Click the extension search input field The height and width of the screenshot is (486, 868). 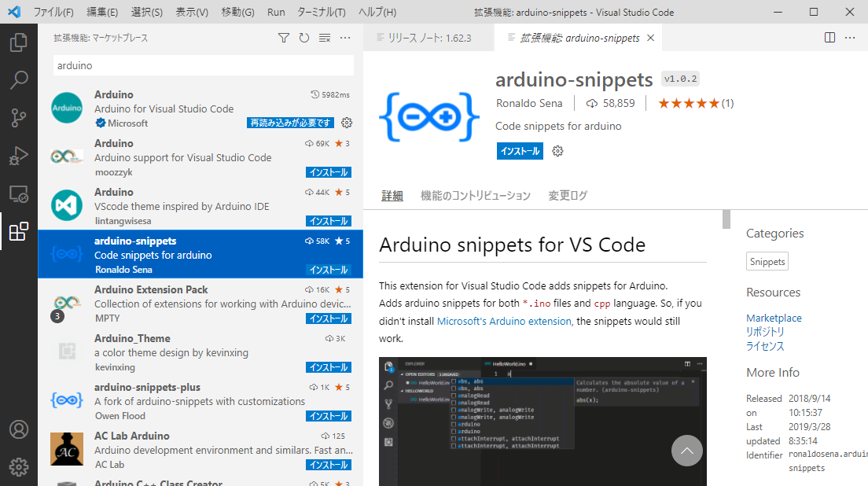[x=200, y=66]
